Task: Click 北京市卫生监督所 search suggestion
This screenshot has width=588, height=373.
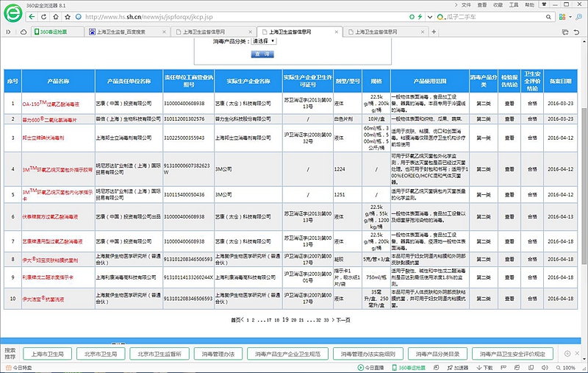Action: click(159, 354)
